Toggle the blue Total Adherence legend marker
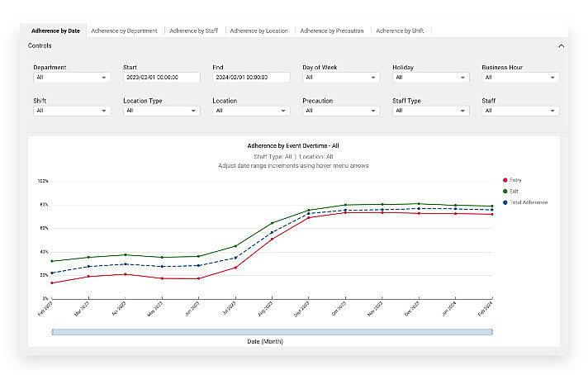This screenshot has height=375, width=588. 505,202
